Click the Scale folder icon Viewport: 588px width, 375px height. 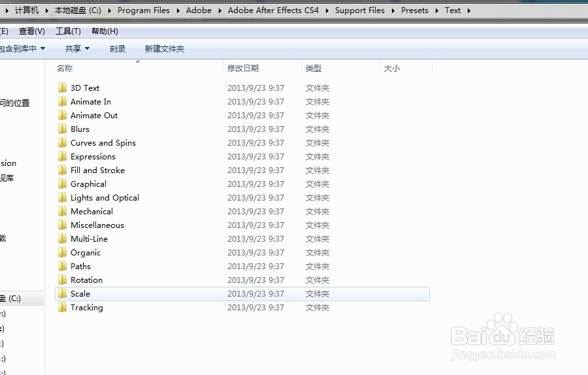[x=62, y=293]
